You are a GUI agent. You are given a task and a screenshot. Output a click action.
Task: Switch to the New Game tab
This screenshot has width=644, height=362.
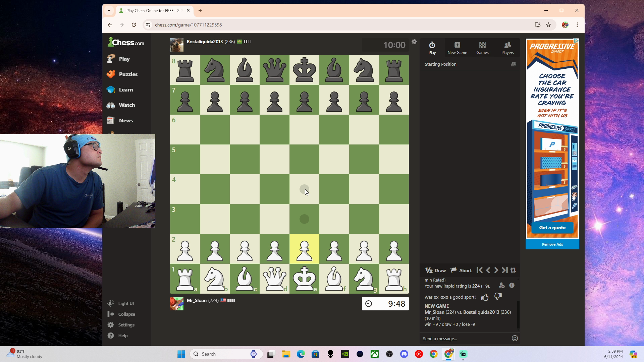pos(457,48)
